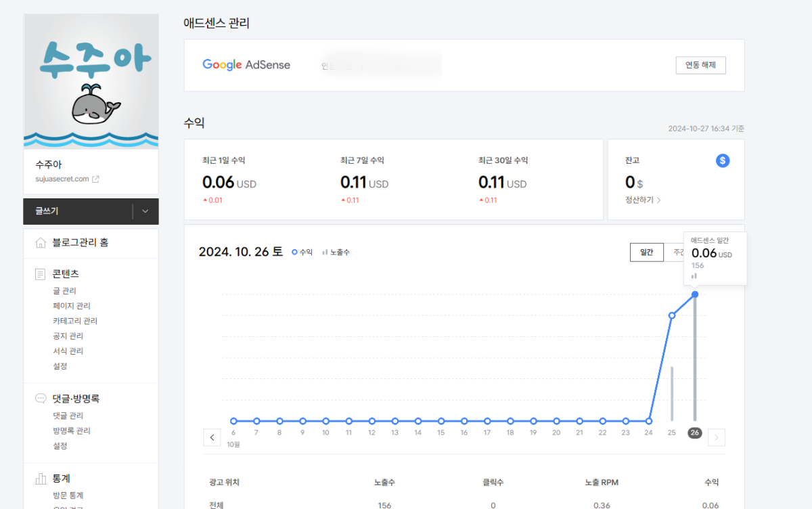Click date label 20 on chart axis
Screen dimensions: 812x509
click(x=556, y=433)
